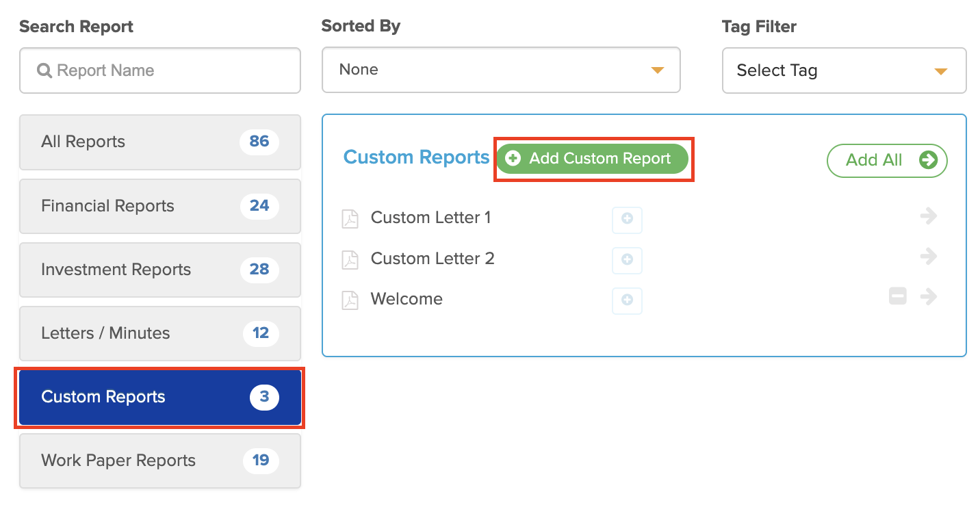Open the Sorted By dropdown
This screenshot has width=980, height=505.
[501, 70]
